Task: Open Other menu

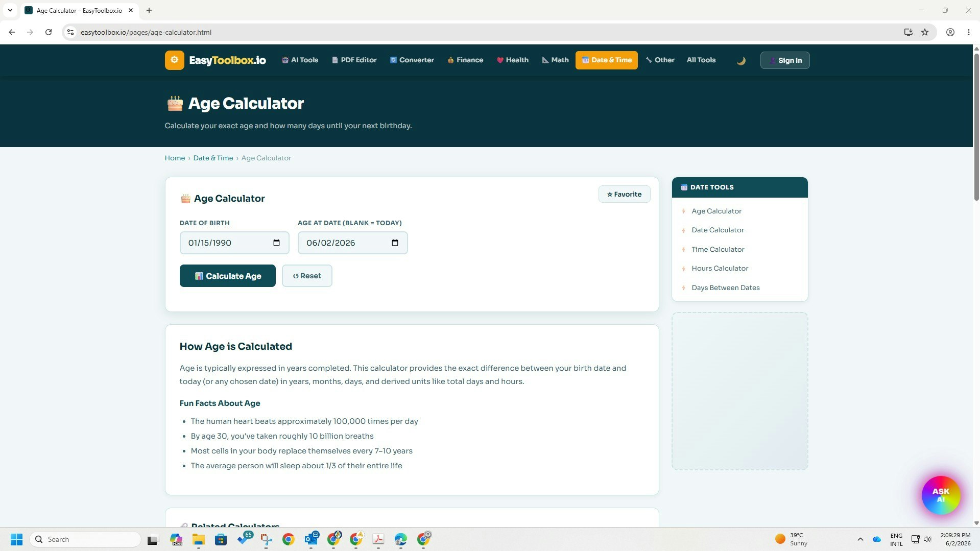Action: pyautogui.click(x=660, y=60)
